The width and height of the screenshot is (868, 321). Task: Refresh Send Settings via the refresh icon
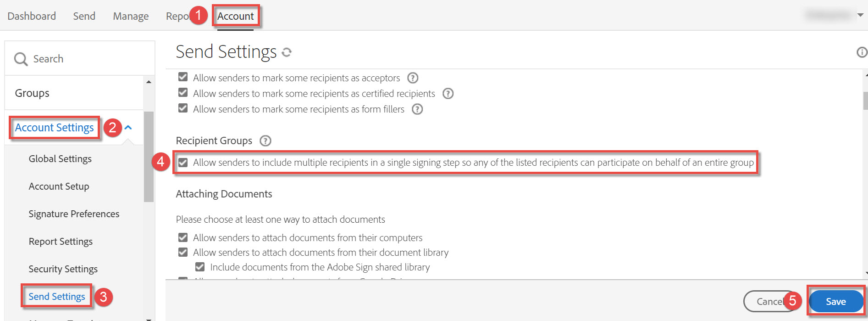(x=286, y=52)
